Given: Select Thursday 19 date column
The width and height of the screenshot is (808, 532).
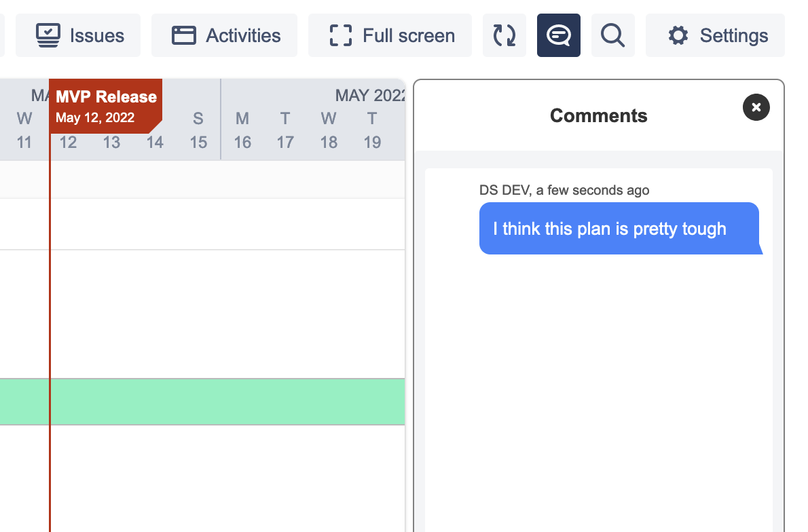Looking at the screenshot, I should point(372,130).
